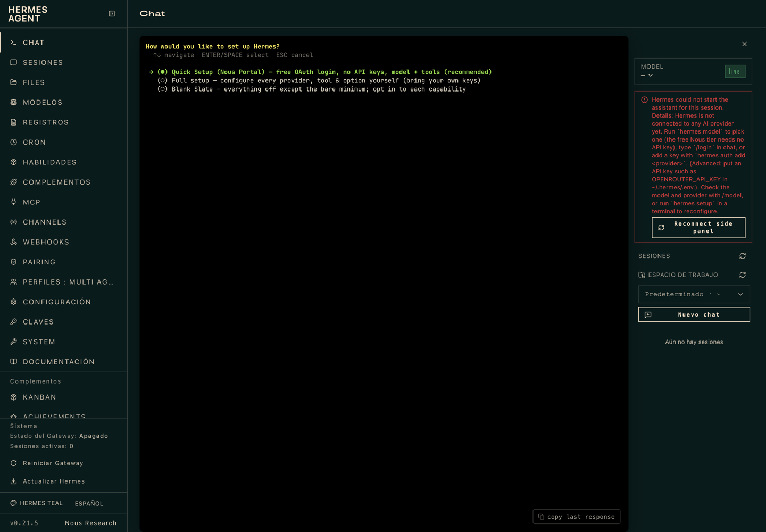The height and width of the screenshot is (532, 766).
Task: Click the Pairing shield icon
Action: pyautogui.click(x=14, y=262)
